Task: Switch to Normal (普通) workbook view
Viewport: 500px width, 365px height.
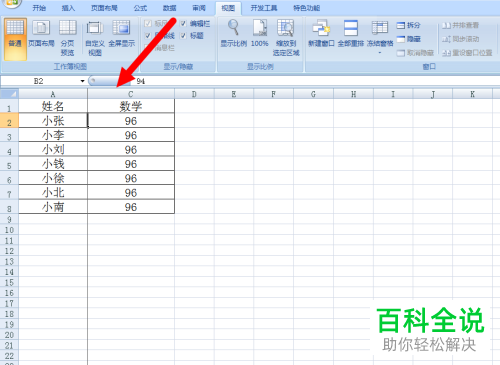Action: [x=15, y=39]
